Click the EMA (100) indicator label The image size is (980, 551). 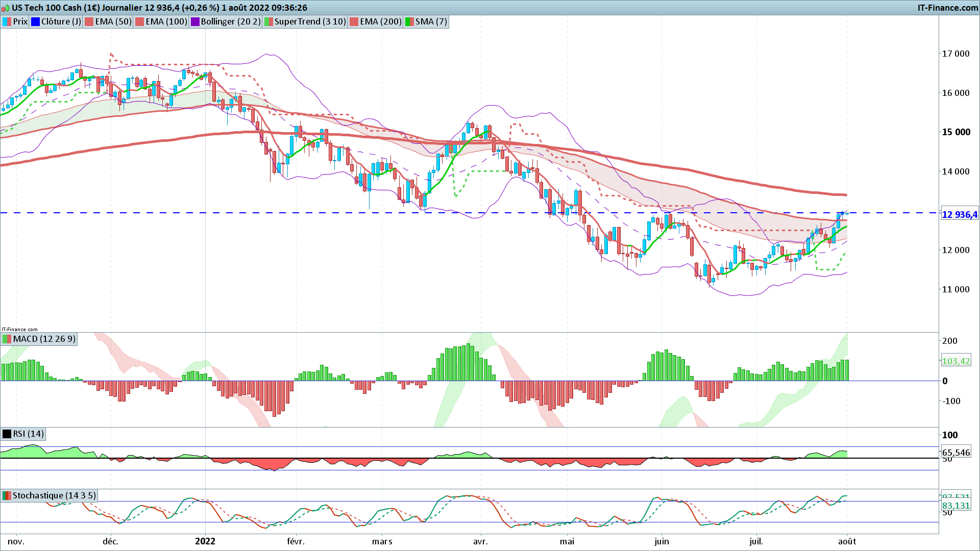pos(166,21)
